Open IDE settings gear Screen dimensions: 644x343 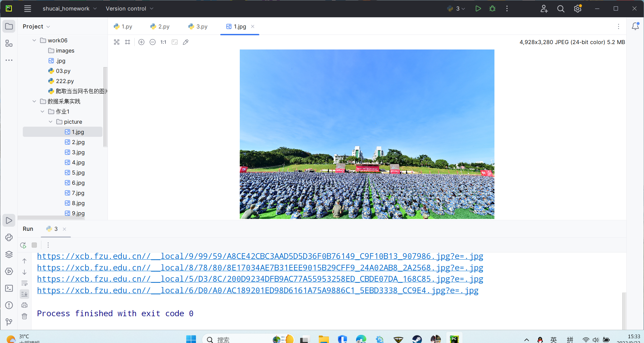click(x=578, y=8)
